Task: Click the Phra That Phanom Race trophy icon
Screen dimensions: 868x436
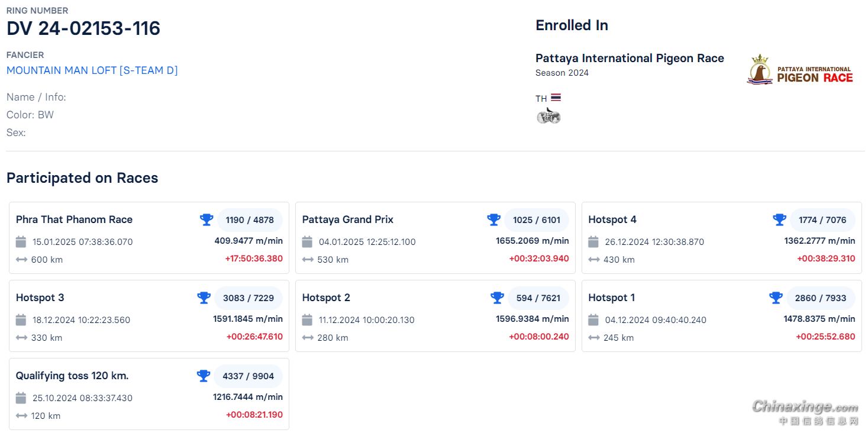Action: pyautogui.click(x=206, y=220)
